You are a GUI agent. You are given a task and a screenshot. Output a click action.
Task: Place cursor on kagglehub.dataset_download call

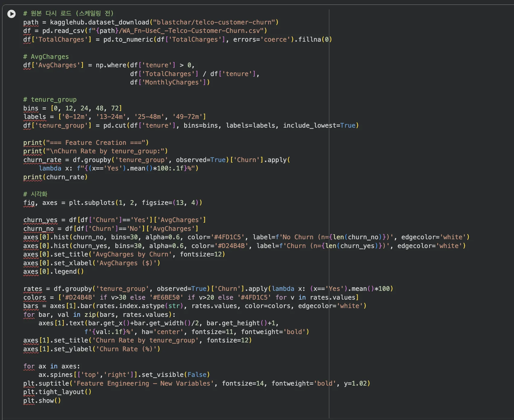pos(99,22)
